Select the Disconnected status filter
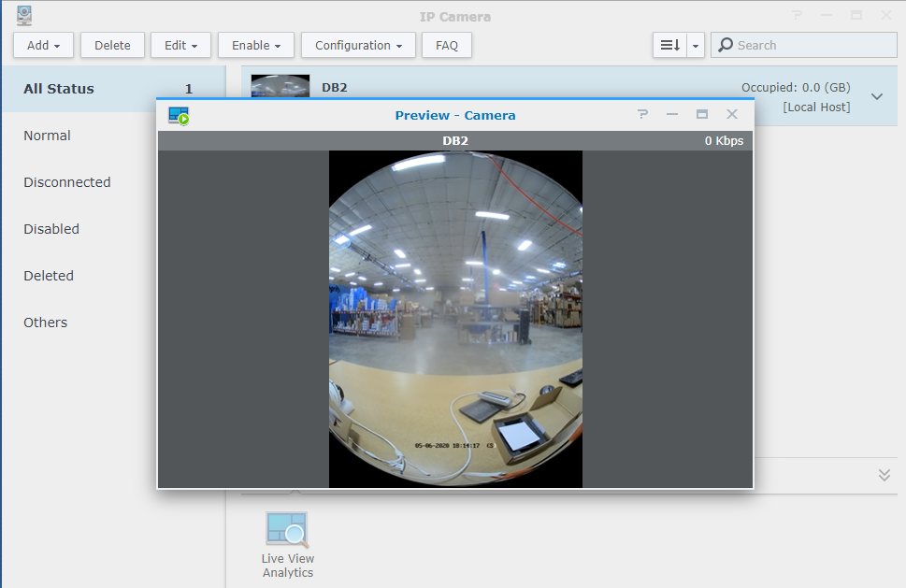Viewport: 906px width, 588px height. coord(67,182)
